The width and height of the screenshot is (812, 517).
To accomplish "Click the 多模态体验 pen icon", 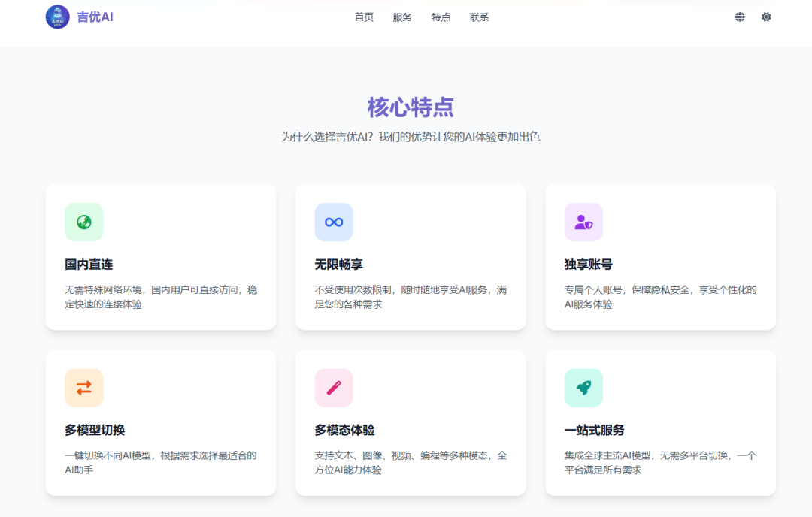I will click(333, 388).
